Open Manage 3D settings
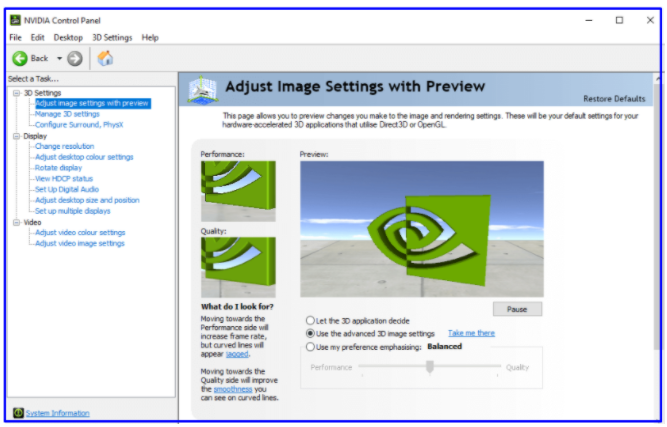 tap(67, 114)
